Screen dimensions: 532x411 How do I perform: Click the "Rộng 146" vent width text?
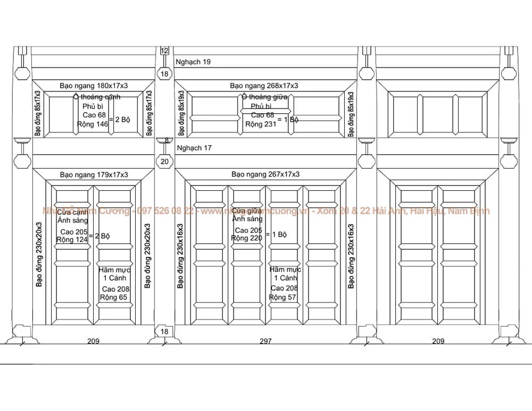[92, 124]
